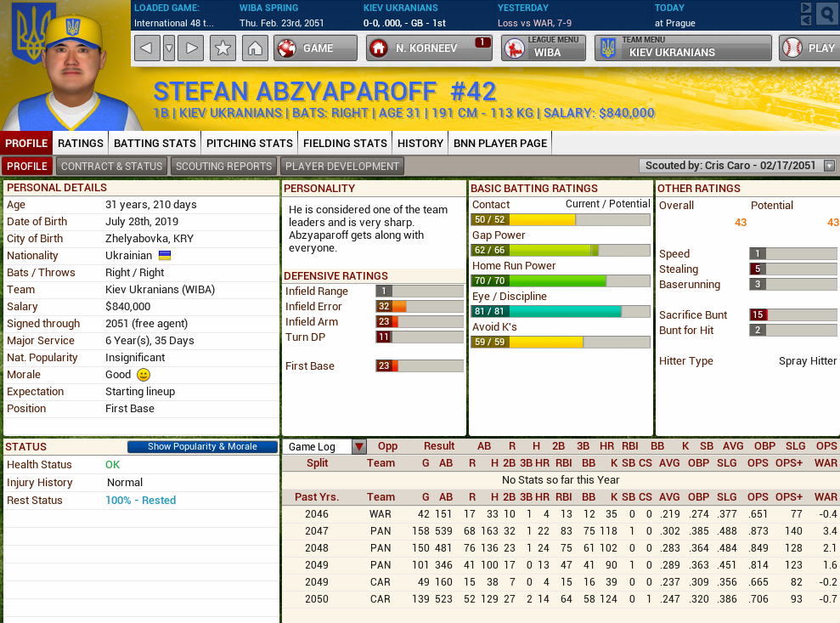The image size is (840, 623).
Task: Click the star bookmark icon
Action: click(x=223, y=48)
